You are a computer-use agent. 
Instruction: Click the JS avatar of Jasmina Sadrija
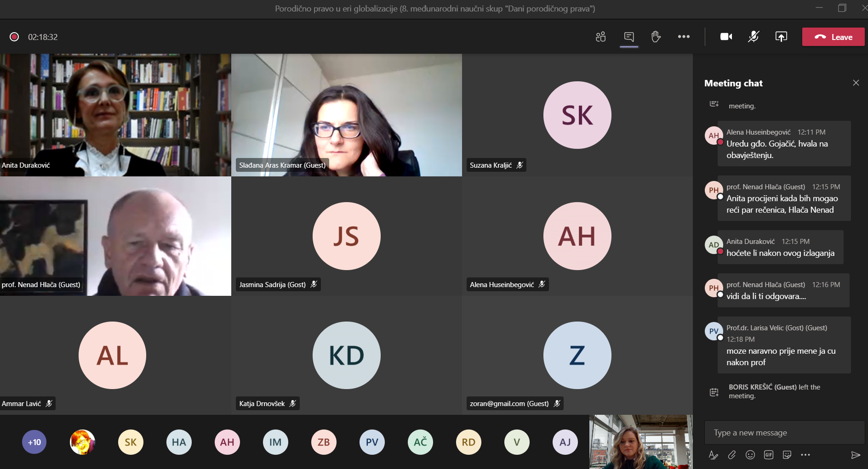pyautogui.click(x=346, y=236)
